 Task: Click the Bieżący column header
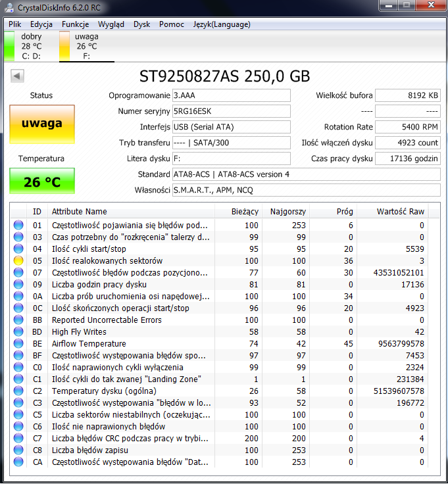point(238,212)
